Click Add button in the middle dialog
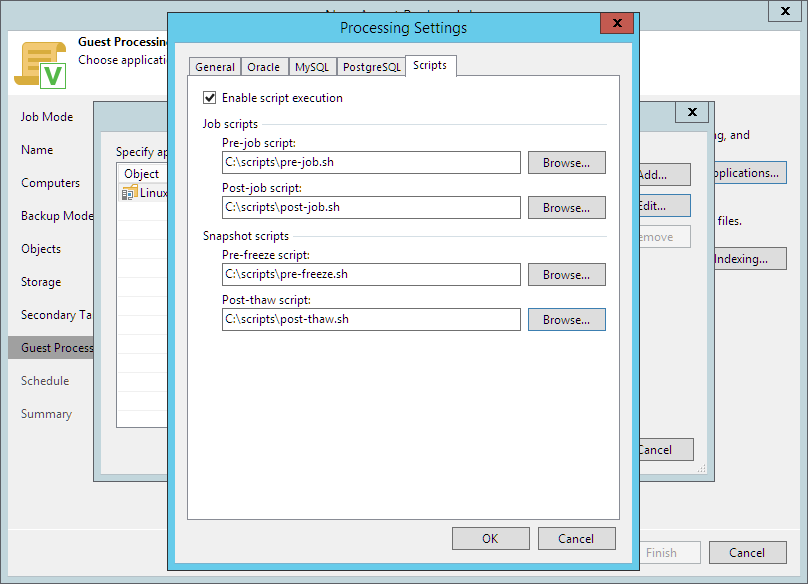The height and width of the screenshot is (584, 808). 665,175
